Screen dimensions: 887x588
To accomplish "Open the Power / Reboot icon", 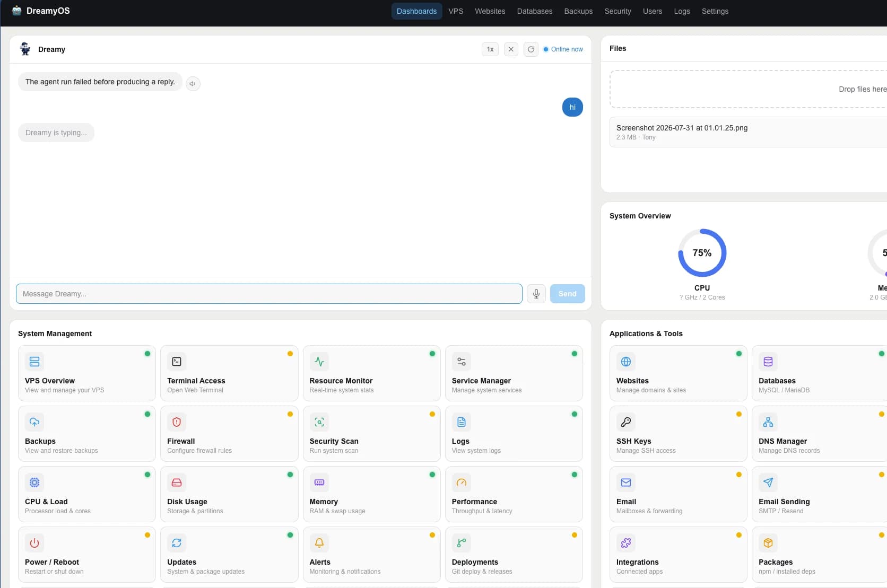I will [34, 543].
